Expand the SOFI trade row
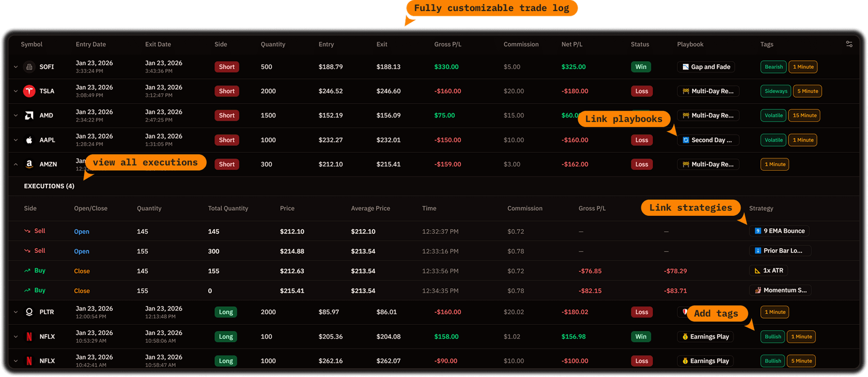The image size is (868, 377). pos(16,67)
